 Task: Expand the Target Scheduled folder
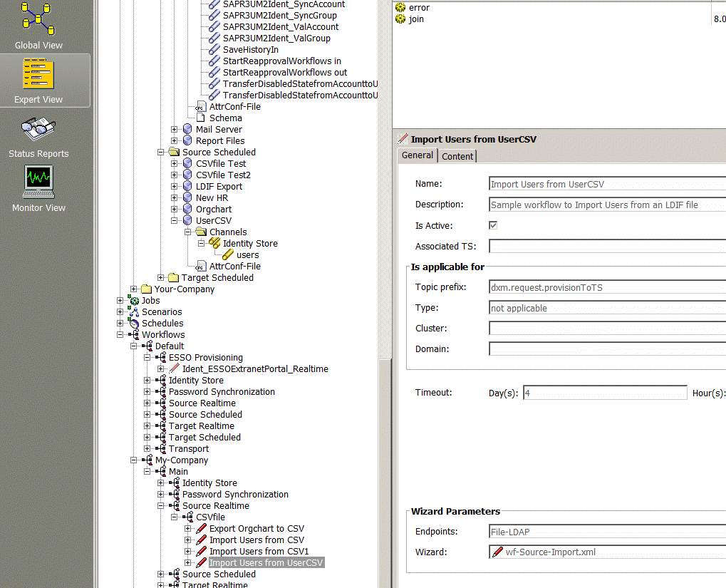pyautogui.click(x=161, y=277)
